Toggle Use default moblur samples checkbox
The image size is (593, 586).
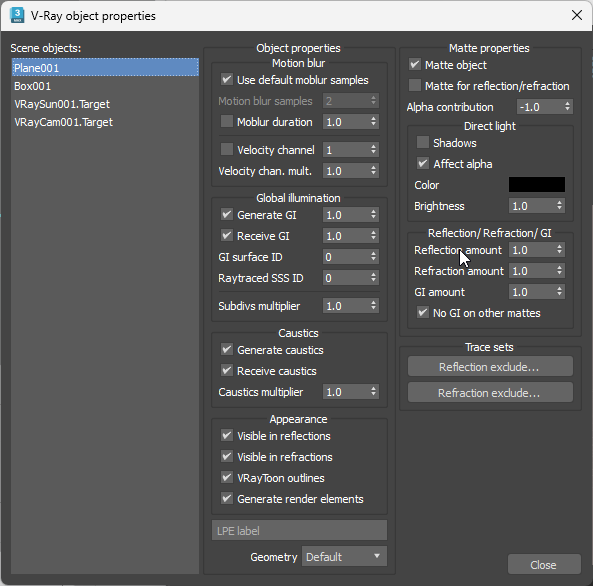click(x=227, y=79)
